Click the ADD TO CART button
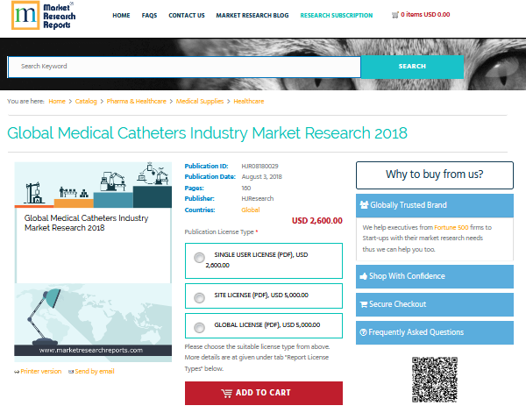The image size is (526, 420). click(264, 393)
